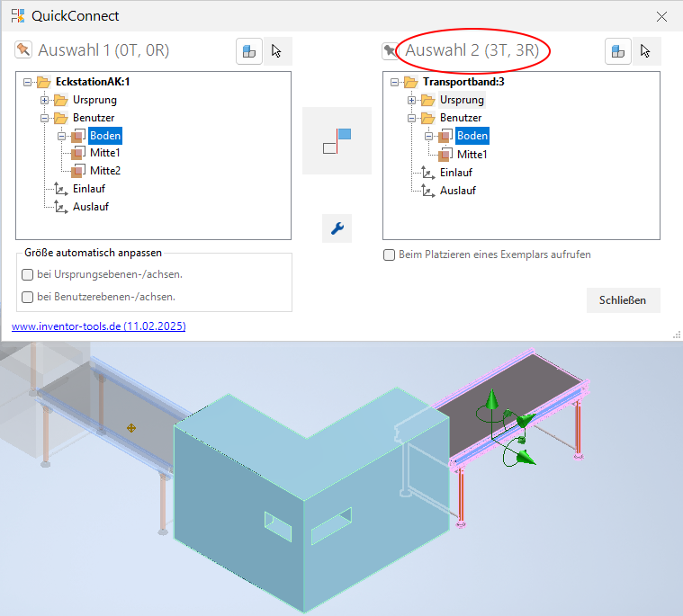Viewport: 683px width, 616px height.
Task: Collapse Benutzer folder under Transportband:3
Action: coord(411,118)
